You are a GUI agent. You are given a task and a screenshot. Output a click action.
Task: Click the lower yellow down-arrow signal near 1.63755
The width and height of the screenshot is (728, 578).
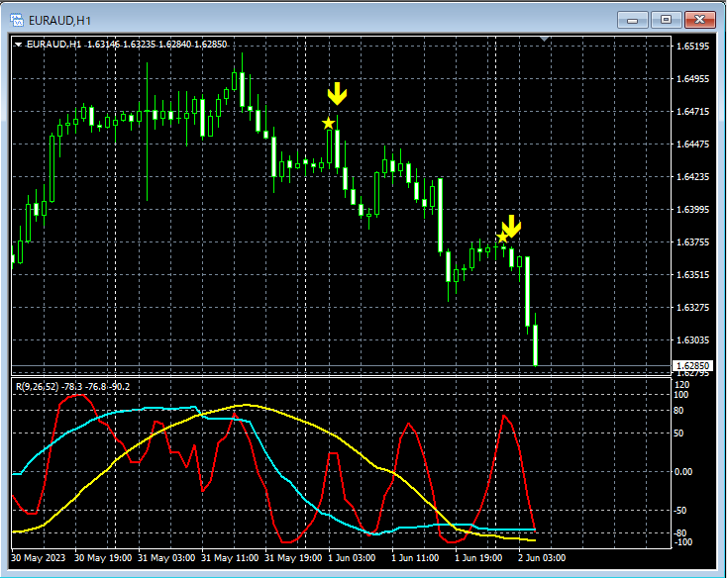click(x=512, y=227)
